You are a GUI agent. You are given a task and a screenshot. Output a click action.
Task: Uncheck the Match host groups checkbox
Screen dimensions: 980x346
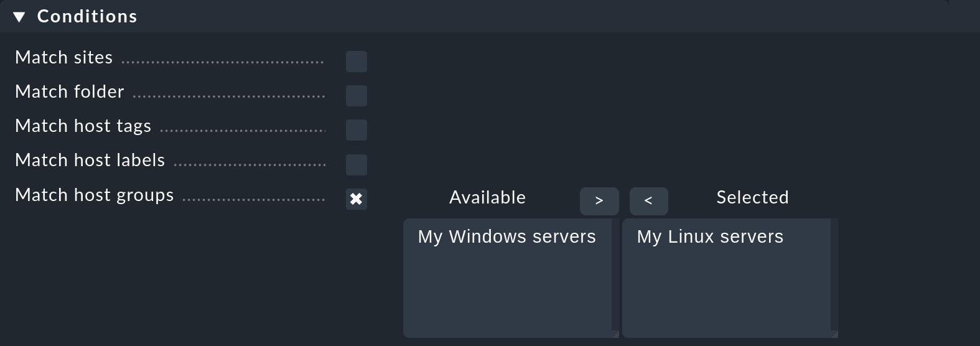357,199
